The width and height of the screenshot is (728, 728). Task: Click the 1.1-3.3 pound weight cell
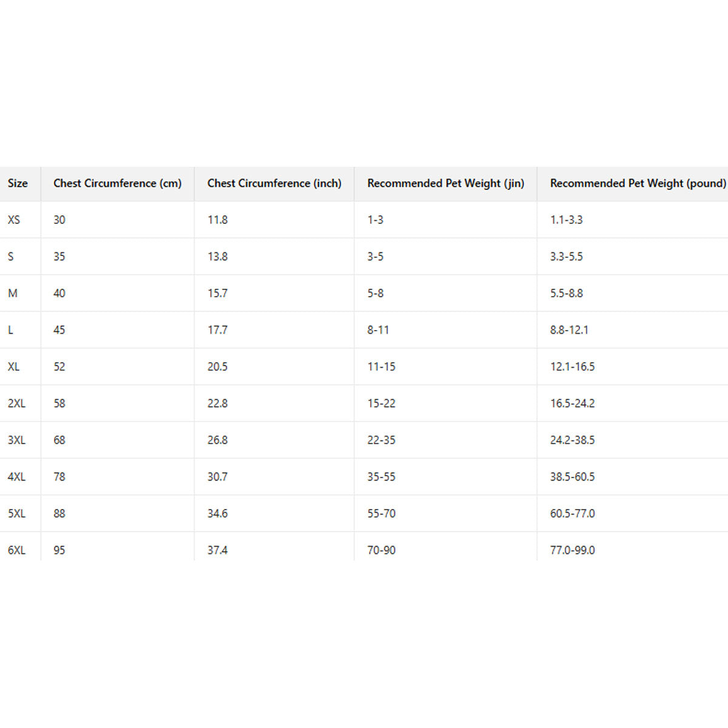point(566,220)
